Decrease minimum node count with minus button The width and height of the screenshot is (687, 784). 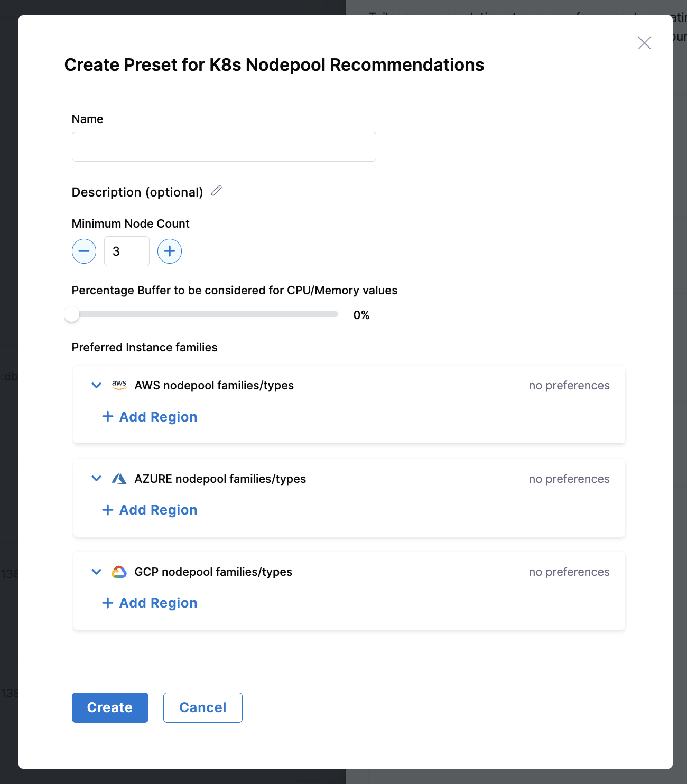[x=84, y=251]
